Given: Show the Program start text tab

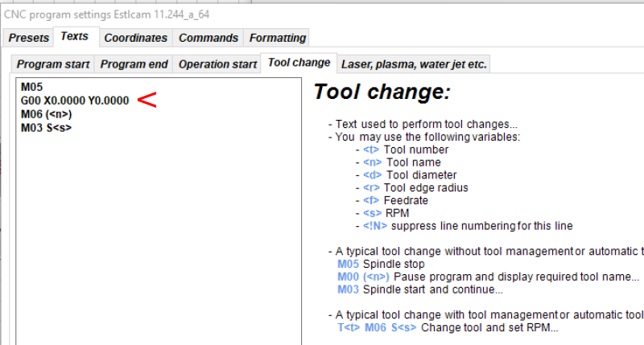Looking at the screenshot, I should (53, 64).
